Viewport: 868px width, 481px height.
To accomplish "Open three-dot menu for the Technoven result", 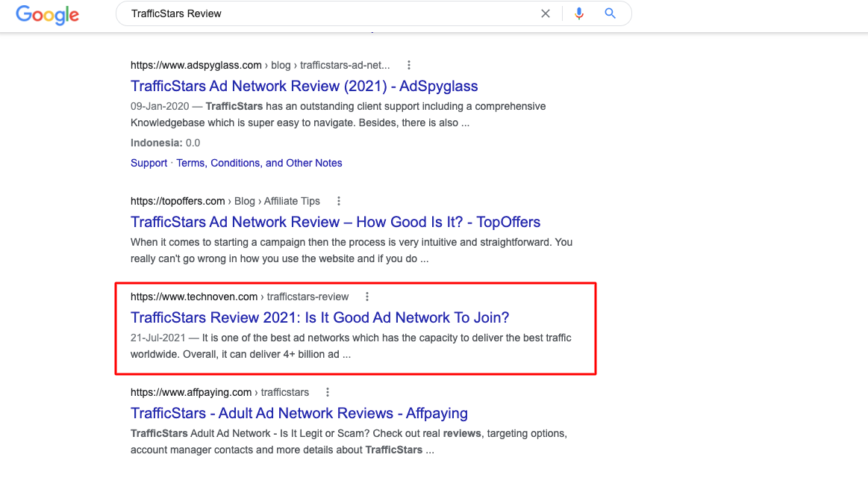I will [x=366, y=297].
